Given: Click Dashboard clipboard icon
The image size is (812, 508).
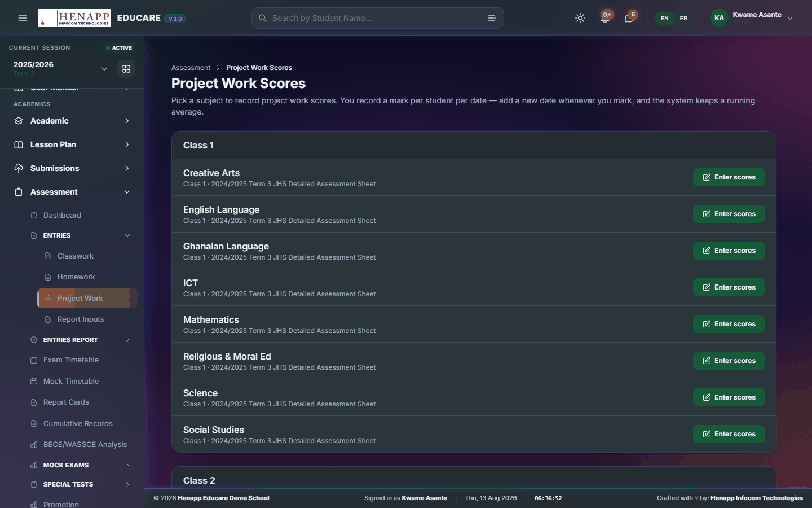Looking at the screenshot, I should (x=34, y=215).
